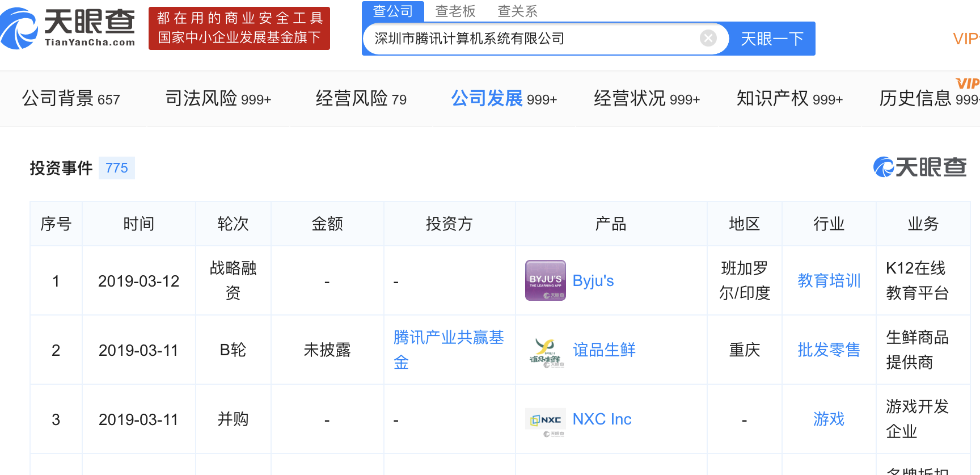Click the 重庆 region cell

click(x=744, y=350)
